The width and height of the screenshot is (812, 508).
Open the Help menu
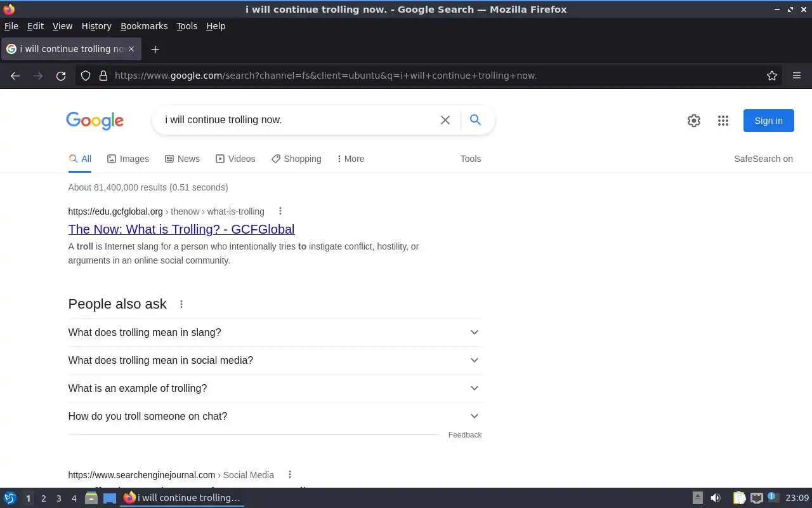click(216, 26)
